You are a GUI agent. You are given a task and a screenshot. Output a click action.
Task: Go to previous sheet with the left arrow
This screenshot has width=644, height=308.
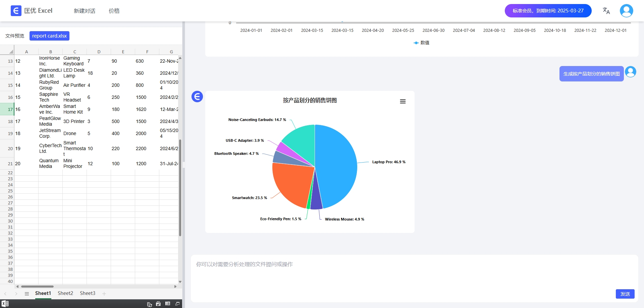5,294
